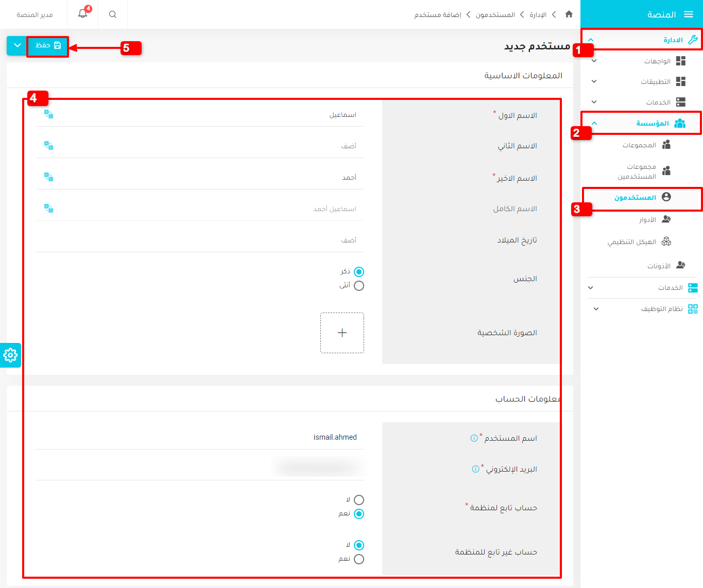The image size is (703, 588).
Task: Click المستخدمون breadcrumb link
Action: pyautogui.click(x=495, y=15)
